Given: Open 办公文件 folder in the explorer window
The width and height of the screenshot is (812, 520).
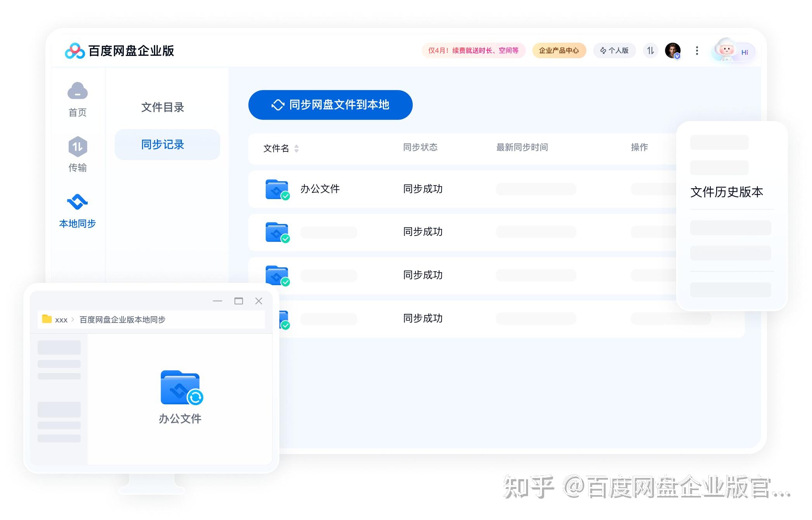Looking at the screenshot, I should coord(180,388).
